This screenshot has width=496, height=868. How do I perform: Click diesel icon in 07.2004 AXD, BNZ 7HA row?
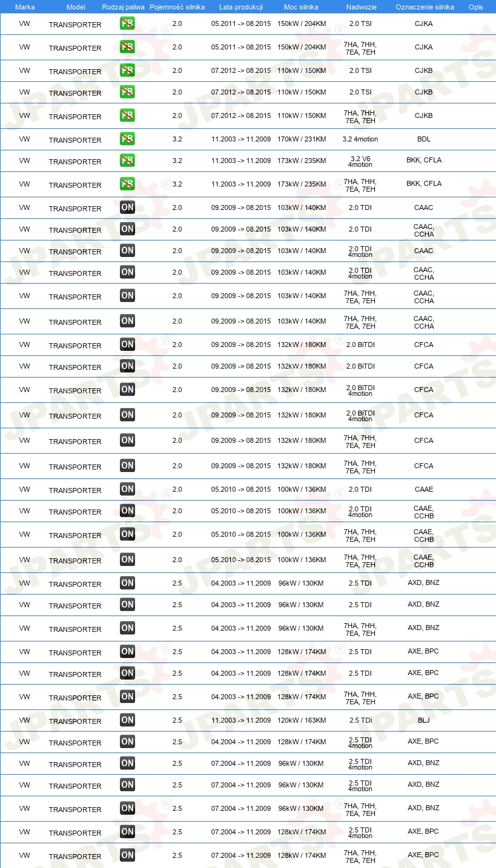point(127,808)
